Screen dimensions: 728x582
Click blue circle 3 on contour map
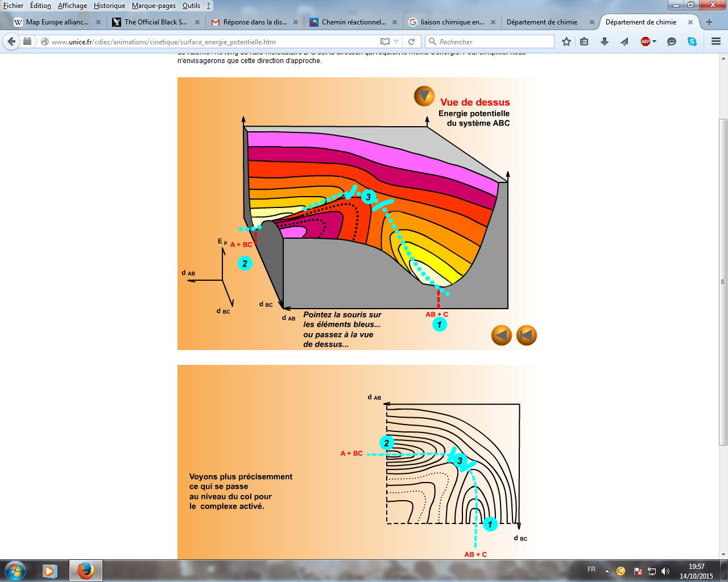tap(460, 461)
